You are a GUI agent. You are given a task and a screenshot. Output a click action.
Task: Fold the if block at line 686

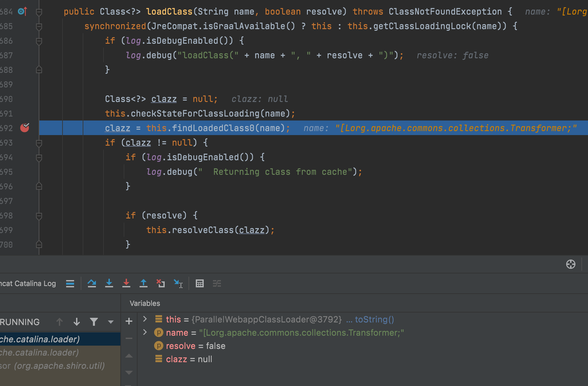click(x=39, y=41)
